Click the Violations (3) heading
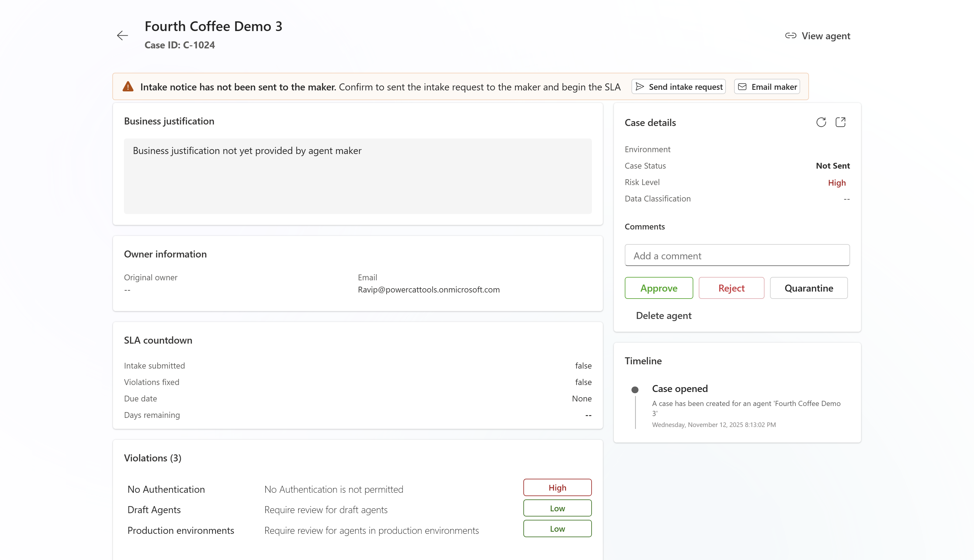974x560 pixels. pyautogui.click(x=152, y=458)
